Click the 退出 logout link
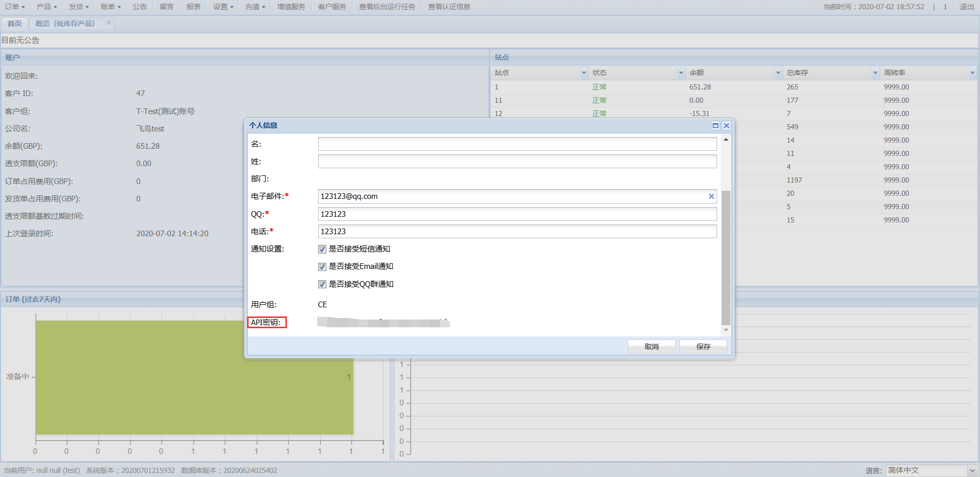980x477 pixels. [967, 7]
